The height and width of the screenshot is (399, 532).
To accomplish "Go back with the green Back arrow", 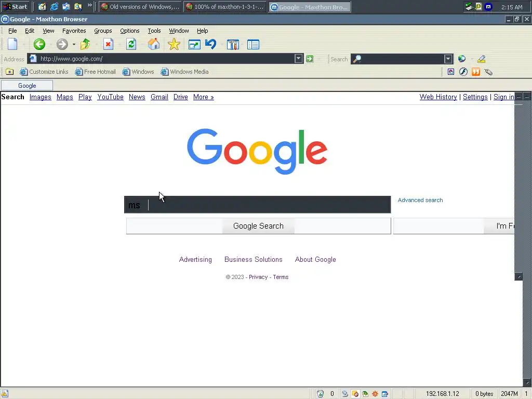I will tap(39, 44).
